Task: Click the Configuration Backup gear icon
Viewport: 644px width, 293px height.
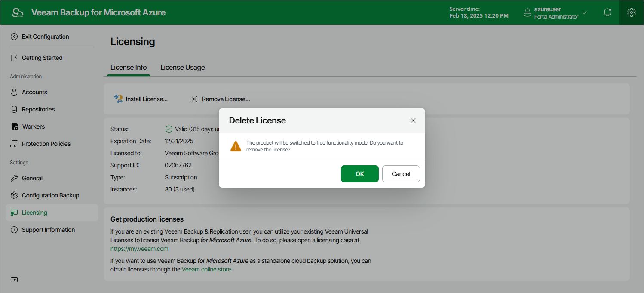Action: point(14,195)
